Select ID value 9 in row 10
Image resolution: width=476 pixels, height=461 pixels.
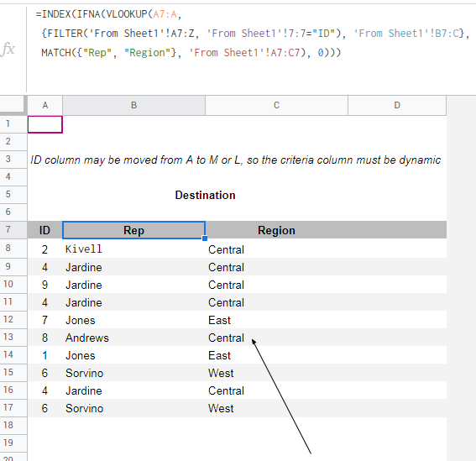tap(45, 285)
